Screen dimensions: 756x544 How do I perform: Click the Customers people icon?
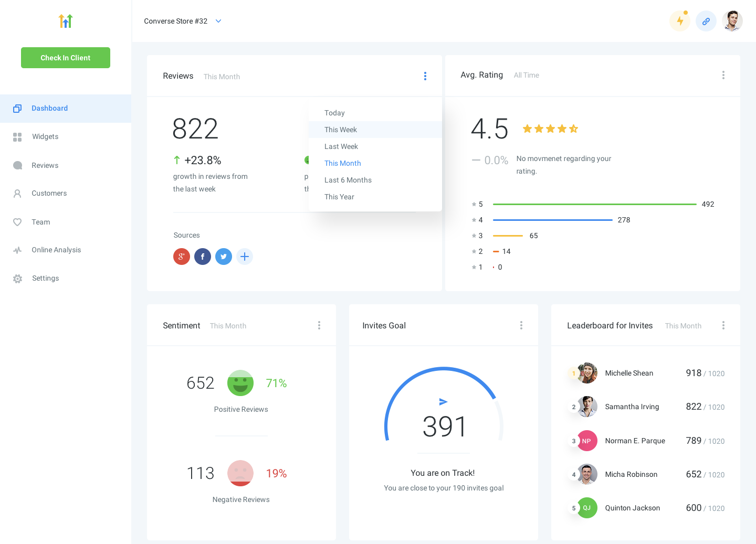click(17, 193)
